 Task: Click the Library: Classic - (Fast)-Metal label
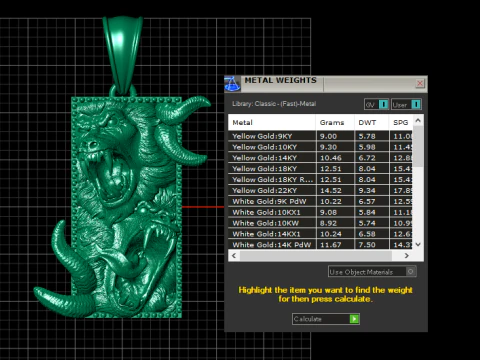point(274,104)
